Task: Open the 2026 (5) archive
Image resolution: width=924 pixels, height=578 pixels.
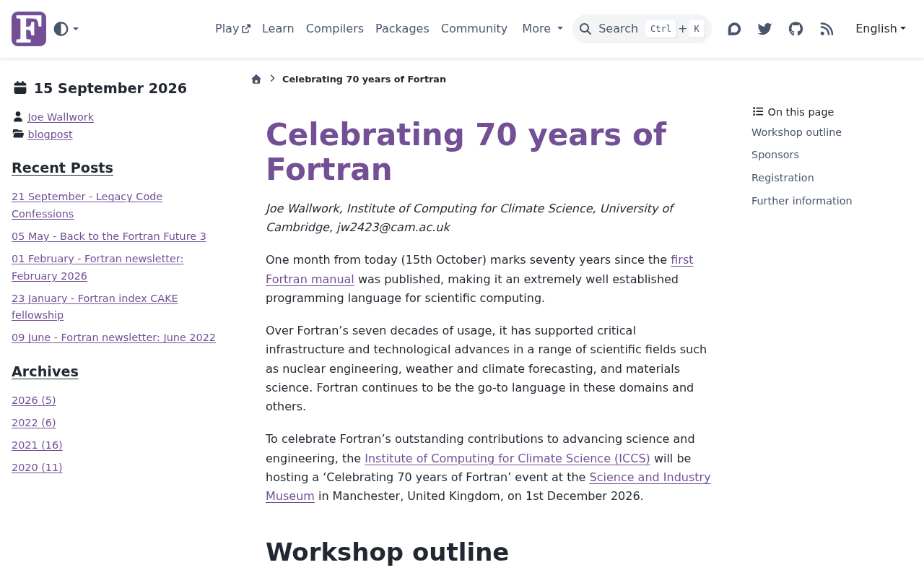Action: pos(34,400)
